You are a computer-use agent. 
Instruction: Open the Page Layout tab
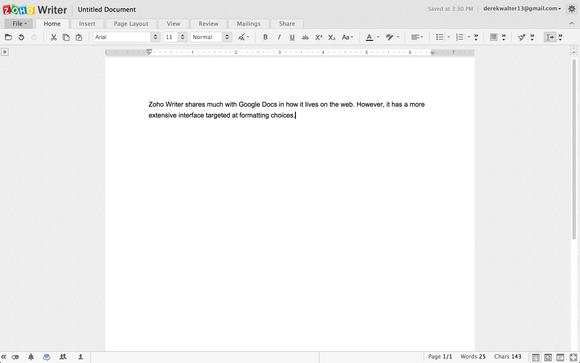tap(131, 24)
